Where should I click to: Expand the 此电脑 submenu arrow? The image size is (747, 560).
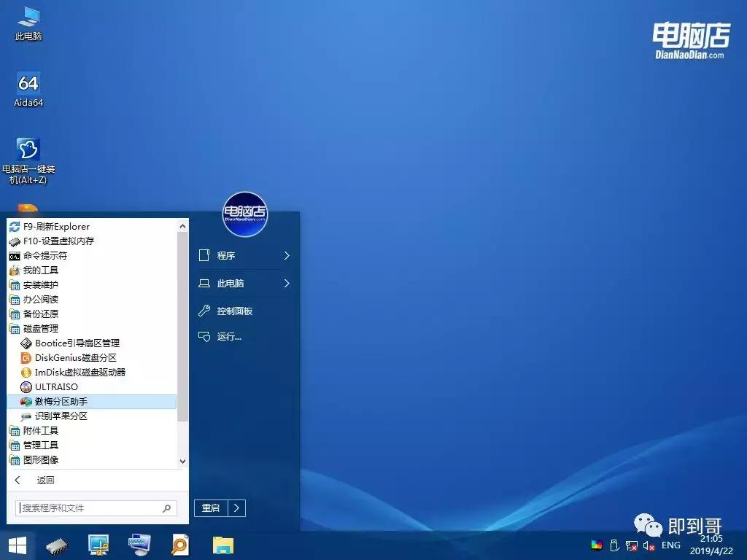[x=287, y=283]
